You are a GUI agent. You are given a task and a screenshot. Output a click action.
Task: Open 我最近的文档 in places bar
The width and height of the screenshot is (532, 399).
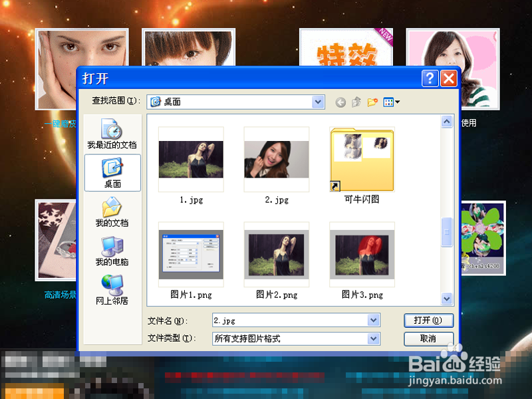[112, 134]
